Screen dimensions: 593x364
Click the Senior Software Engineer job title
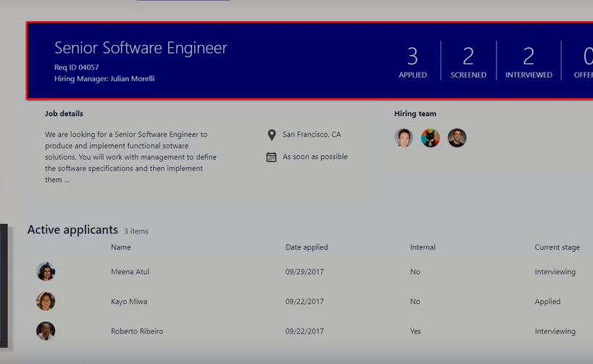pos(141,48)
